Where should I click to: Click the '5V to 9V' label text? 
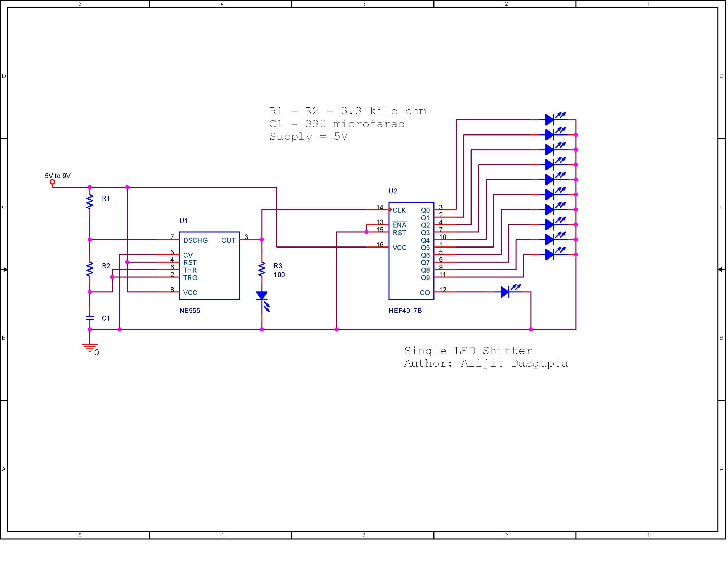(x=58, y=176)
